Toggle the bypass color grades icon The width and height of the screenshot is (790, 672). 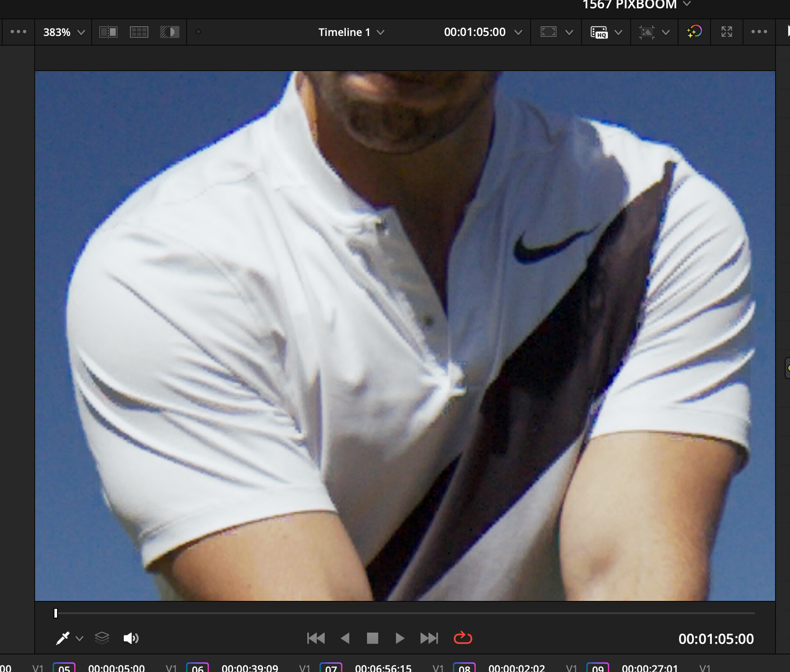tap(694, 32)
